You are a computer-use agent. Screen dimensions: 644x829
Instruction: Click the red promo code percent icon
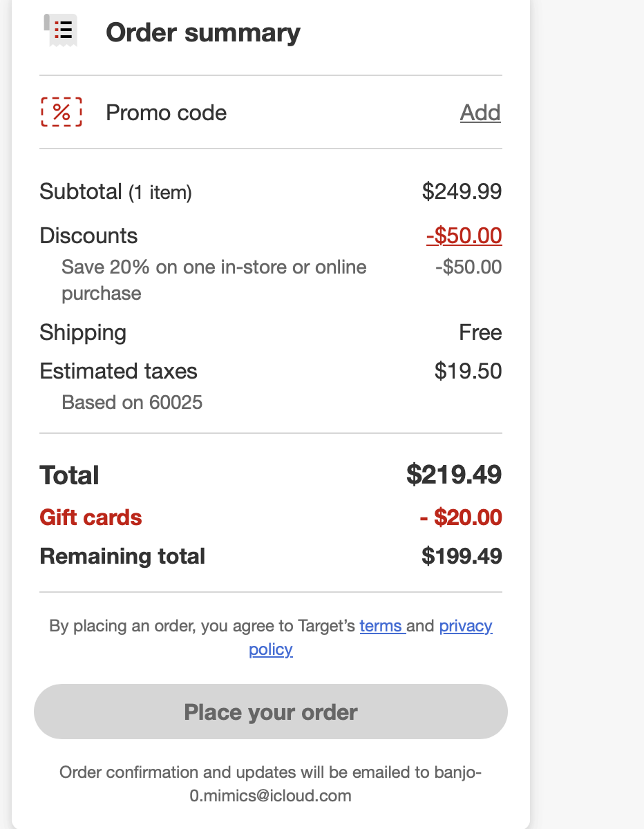point(61,112)
